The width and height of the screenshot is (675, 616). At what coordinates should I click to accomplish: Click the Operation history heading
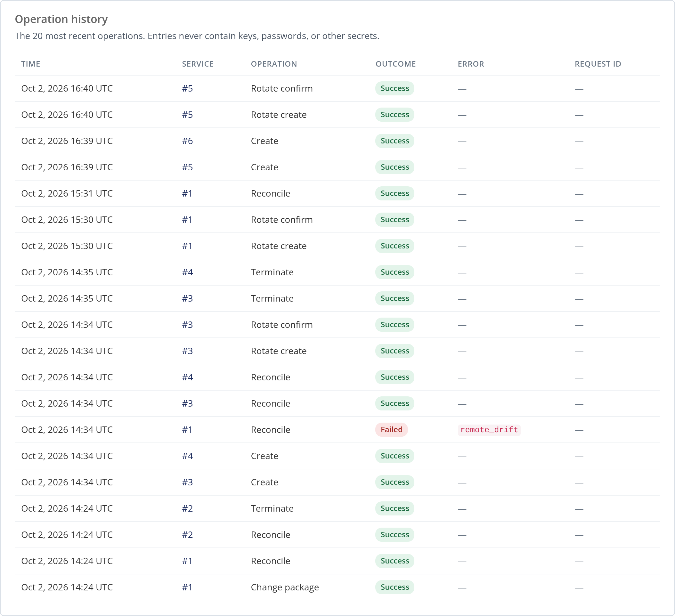point(61,19)
